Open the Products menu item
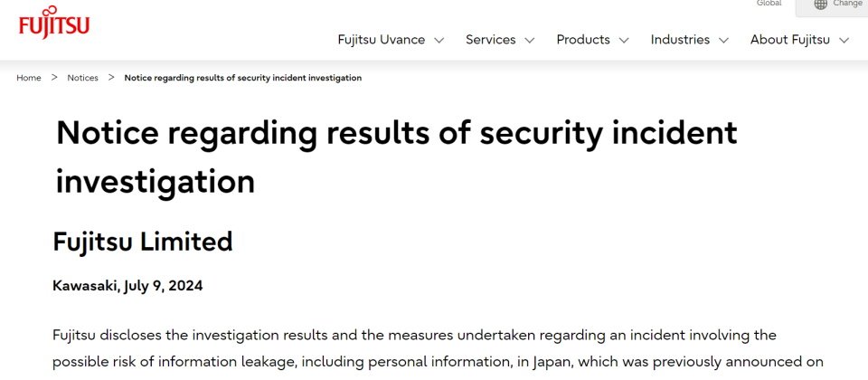This screenshot has width=868, height=380. click(x=583, y=40)
